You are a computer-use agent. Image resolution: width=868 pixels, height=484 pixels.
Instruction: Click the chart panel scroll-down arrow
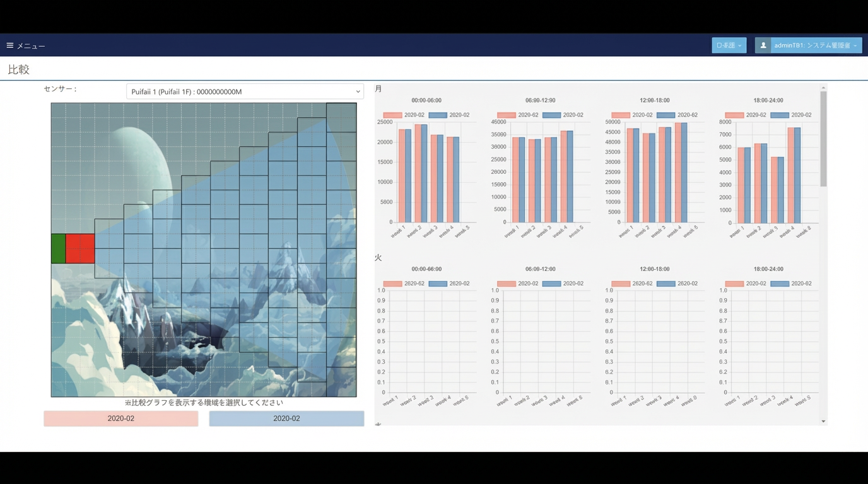coord(823,421)
